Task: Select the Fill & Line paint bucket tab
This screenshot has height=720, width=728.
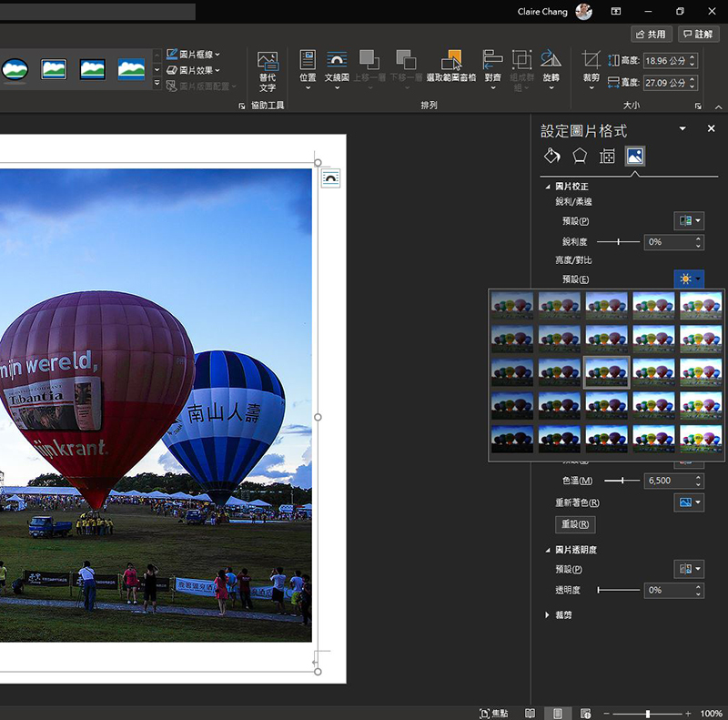Action: (x=551, y=156)
